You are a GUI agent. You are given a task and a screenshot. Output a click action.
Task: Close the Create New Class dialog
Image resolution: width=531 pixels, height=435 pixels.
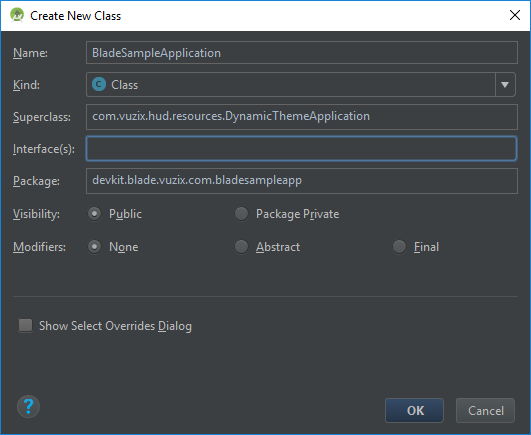tap(515, 15)
